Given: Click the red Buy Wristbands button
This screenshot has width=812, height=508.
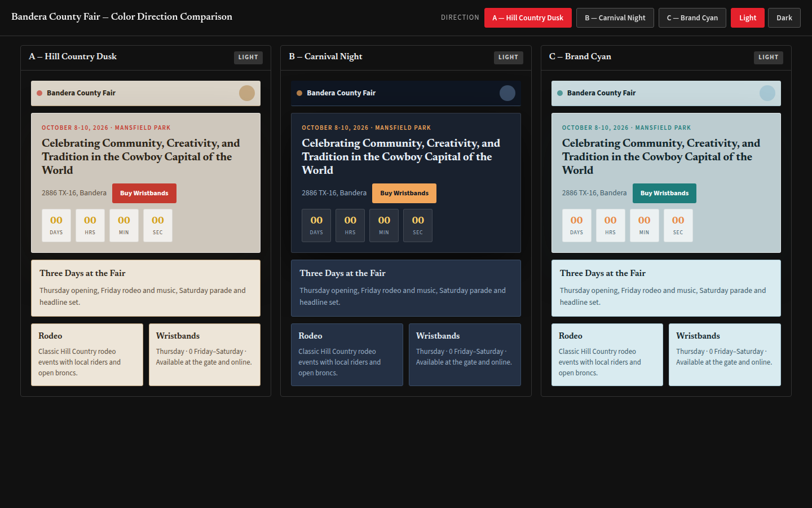Looking at the screenshot, I should (x=144, y=193).
